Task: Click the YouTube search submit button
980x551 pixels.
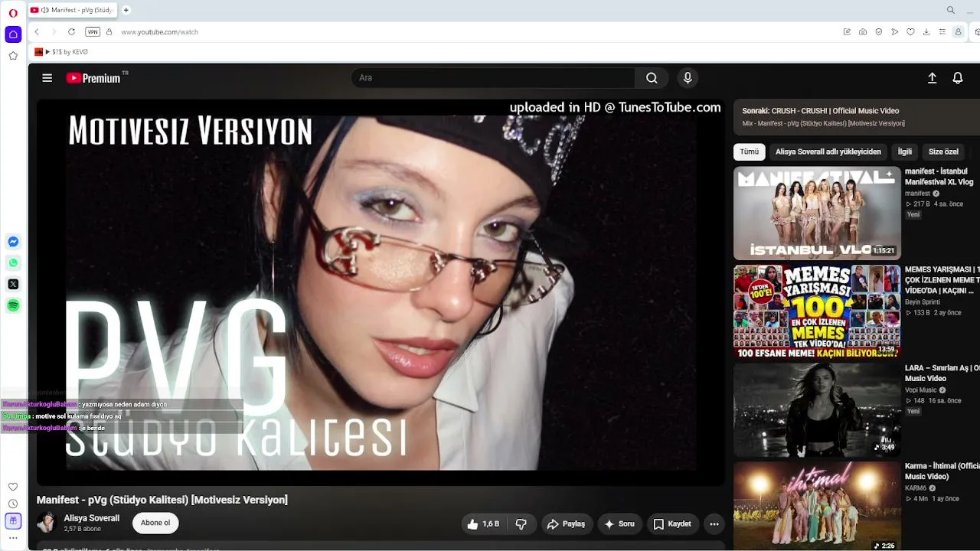Action: (652, 78)
